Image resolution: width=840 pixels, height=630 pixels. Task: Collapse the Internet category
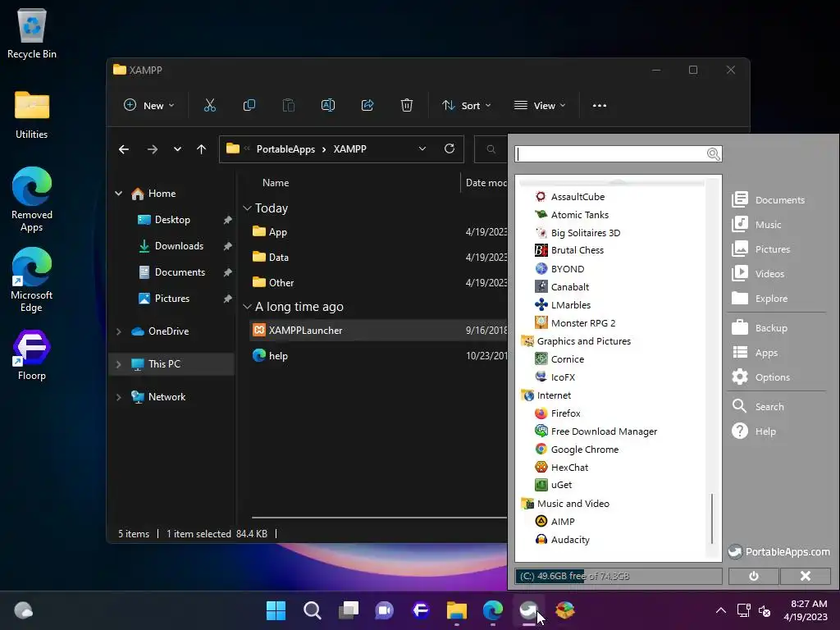(x=546, y=395)
